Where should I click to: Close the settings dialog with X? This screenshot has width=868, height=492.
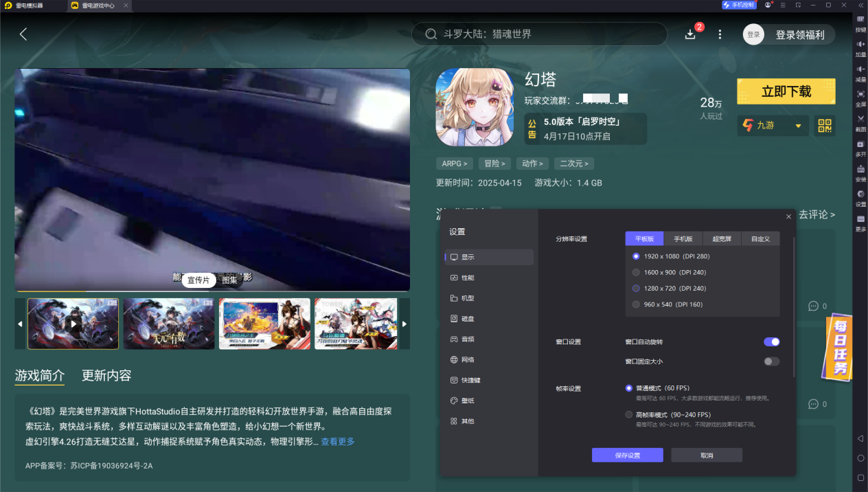pos(788,217)
